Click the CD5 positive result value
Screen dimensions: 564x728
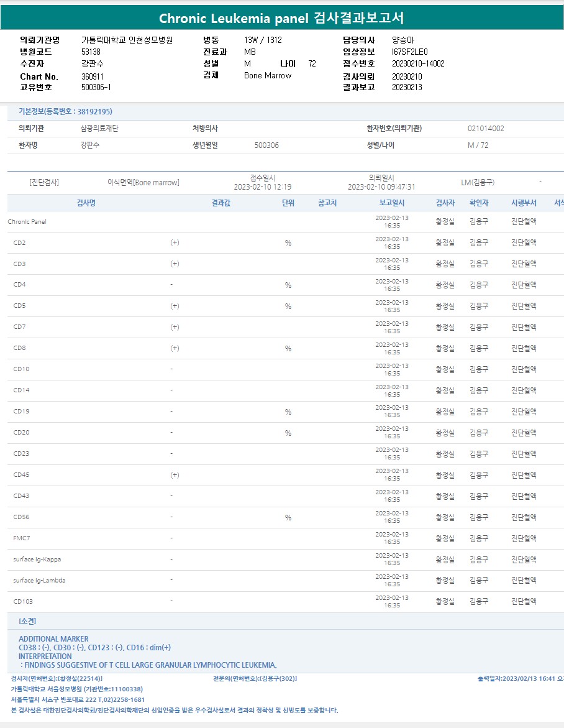[175, 306]
